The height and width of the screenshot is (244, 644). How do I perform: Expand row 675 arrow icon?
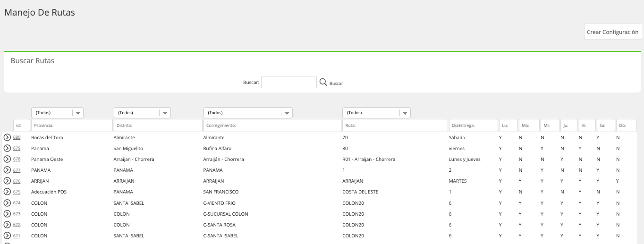[x=7, y=192]
